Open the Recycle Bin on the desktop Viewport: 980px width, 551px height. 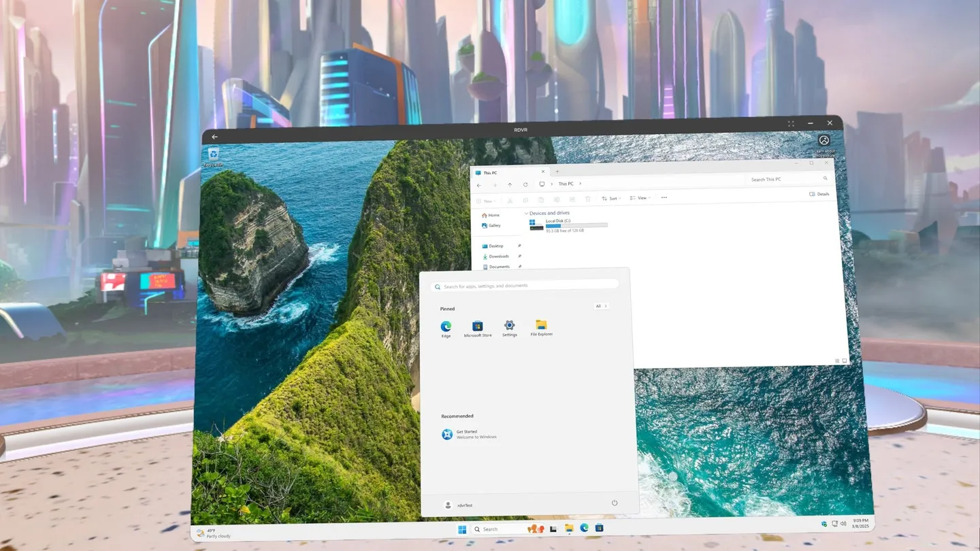(x=214, y=155)
